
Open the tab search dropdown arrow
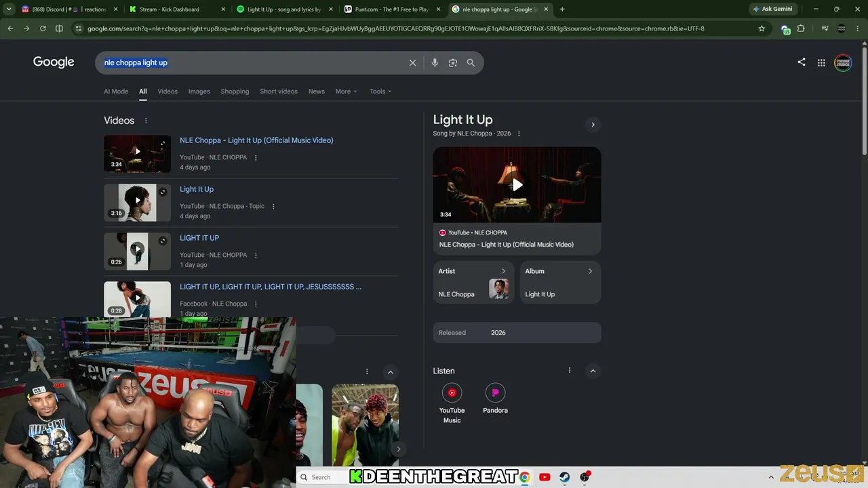tap(9, 9)
